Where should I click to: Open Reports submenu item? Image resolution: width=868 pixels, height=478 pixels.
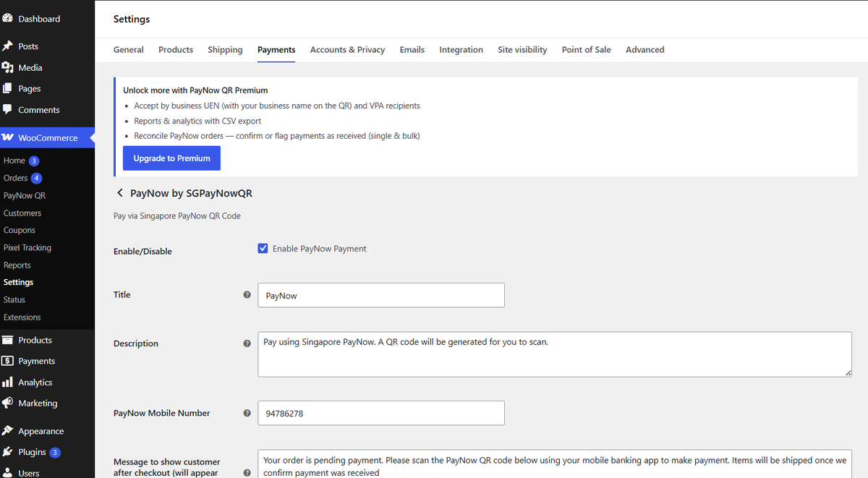pyautogui.click(x=17, y=265)
